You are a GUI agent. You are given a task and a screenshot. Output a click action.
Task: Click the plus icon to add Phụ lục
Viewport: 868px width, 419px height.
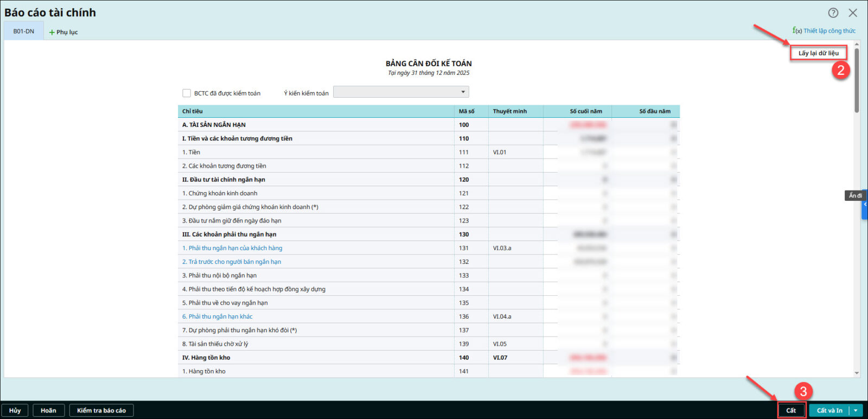pos(52,33)
